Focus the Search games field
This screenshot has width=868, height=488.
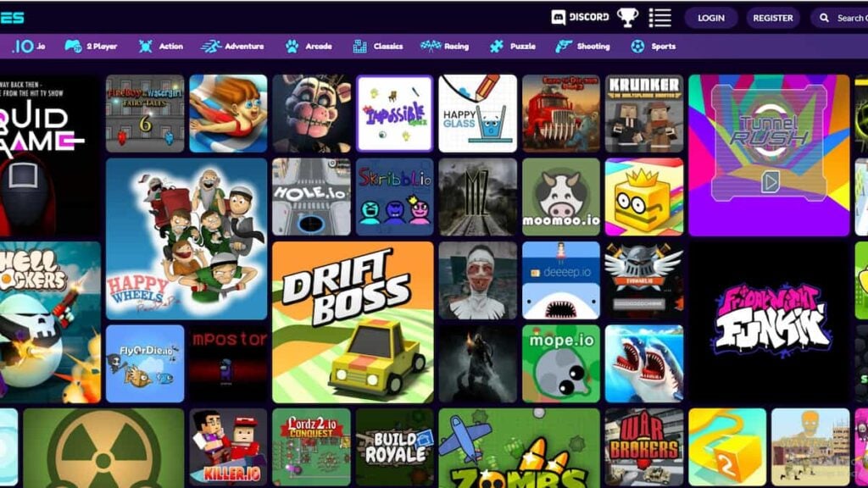click(839, 18)
